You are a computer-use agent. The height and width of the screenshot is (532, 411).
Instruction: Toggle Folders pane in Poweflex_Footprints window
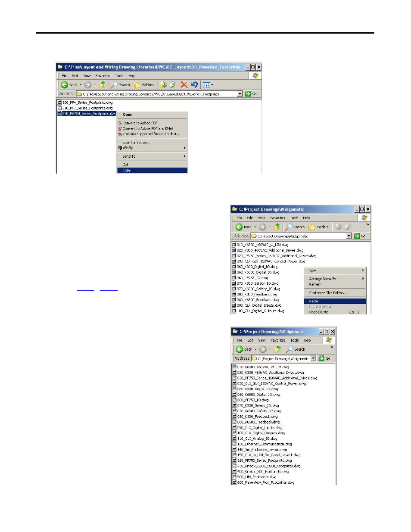pos(144,85)
